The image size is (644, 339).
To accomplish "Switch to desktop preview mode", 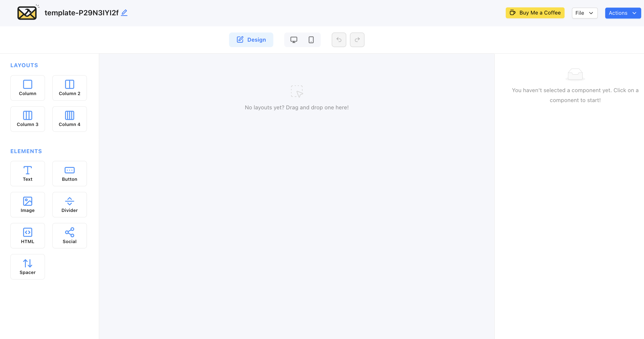I will click(294, 40).
